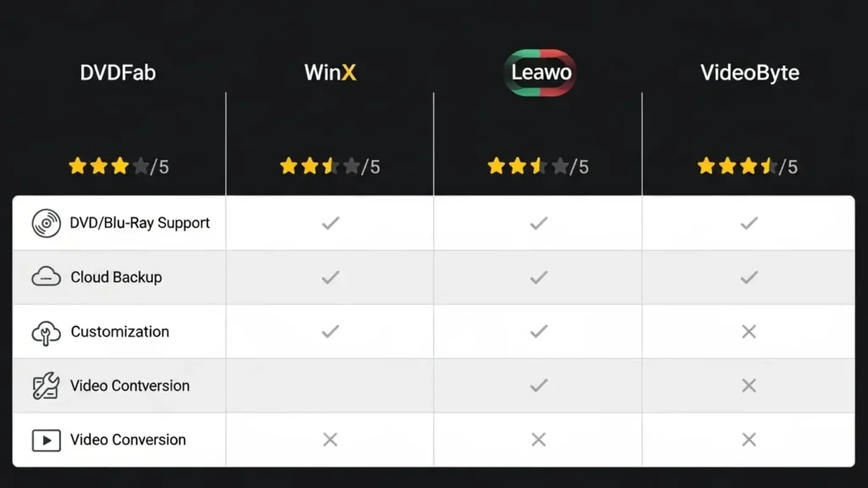This screenshot has height=488, width=868.
Task: Click WinX's checkmark for DVD/Blu-Ray Support
Action: tap(330, 223)
